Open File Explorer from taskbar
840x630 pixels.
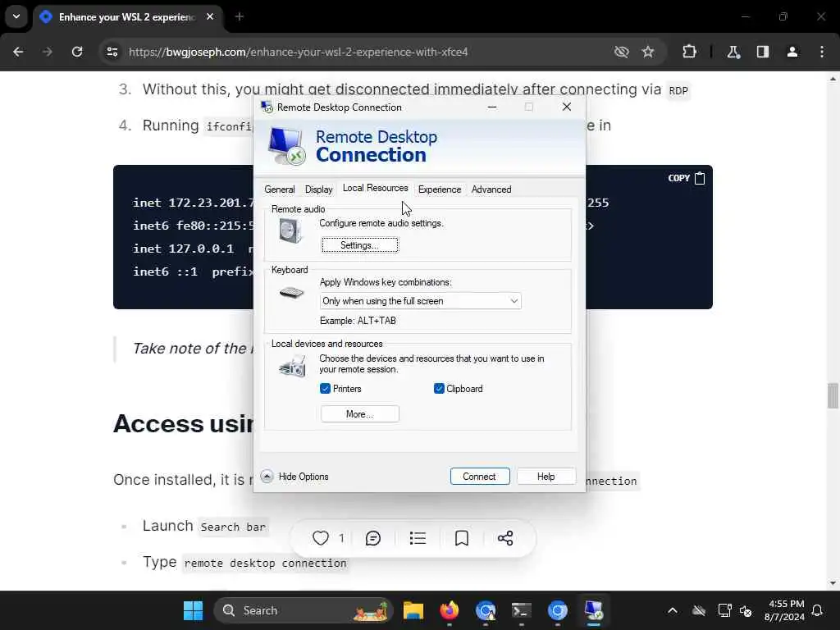[x=413, y=610]
